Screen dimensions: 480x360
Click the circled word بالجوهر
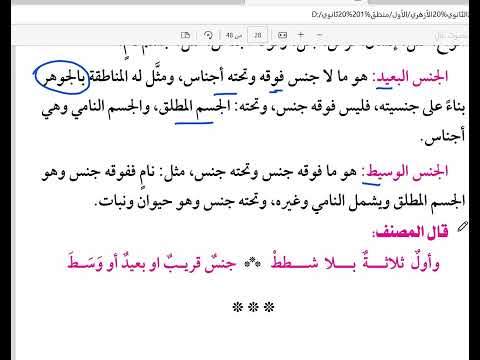63,78
